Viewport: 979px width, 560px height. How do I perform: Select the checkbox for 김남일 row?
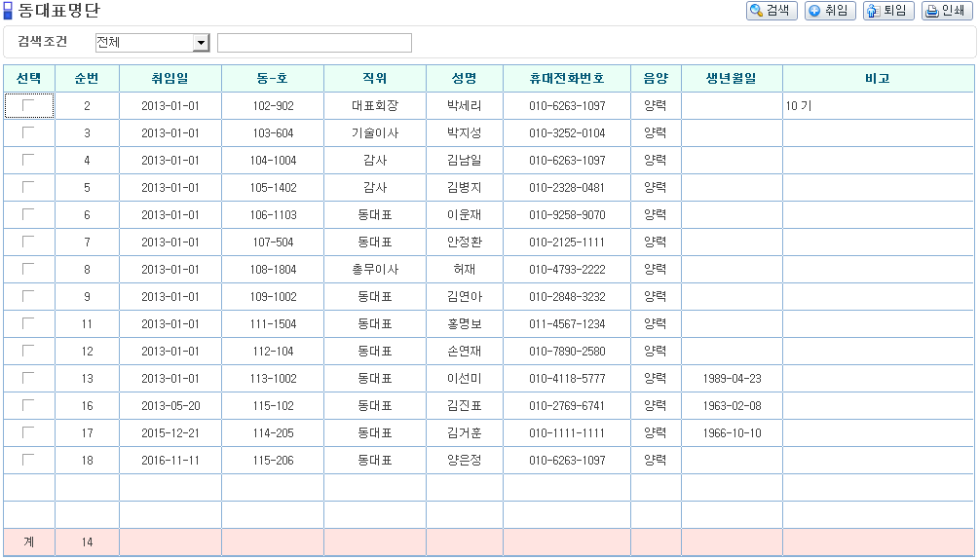pyautogui.click(x=28, y=160)
